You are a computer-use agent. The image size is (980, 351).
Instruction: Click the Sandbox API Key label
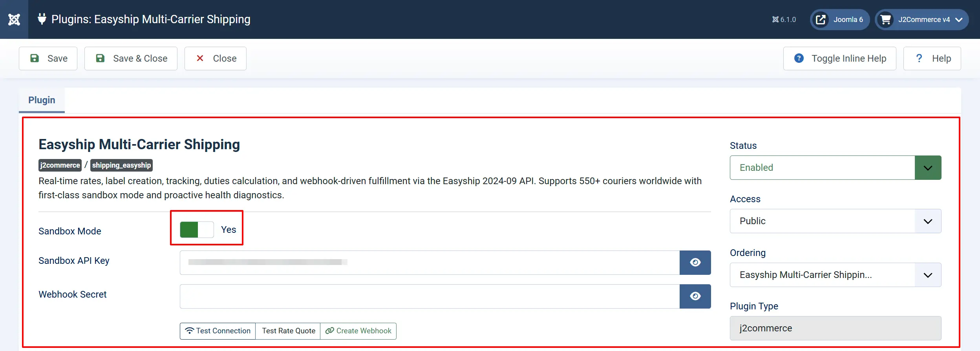point(74,261)
